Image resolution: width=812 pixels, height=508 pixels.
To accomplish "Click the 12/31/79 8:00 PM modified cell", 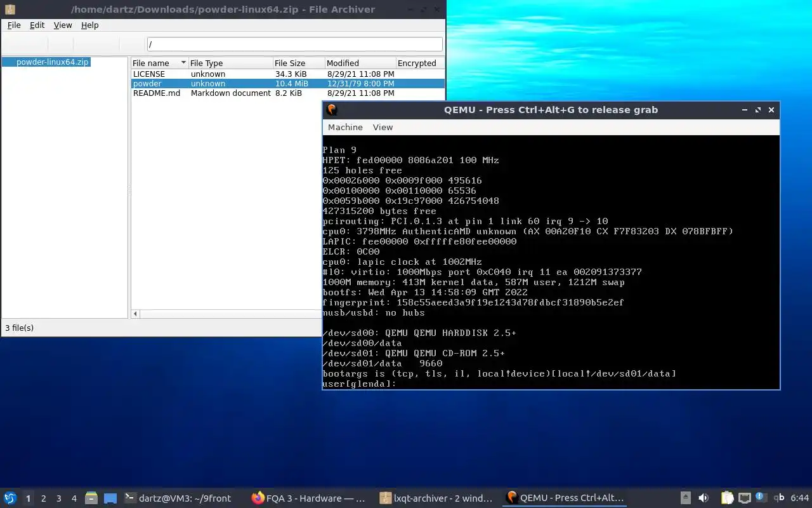I will (x=361, y=84).
